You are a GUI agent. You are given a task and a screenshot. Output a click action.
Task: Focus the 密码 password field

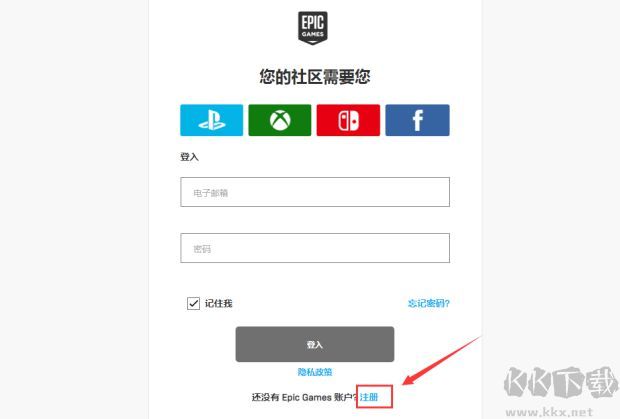pyautogui.click(x=315, y=248)
